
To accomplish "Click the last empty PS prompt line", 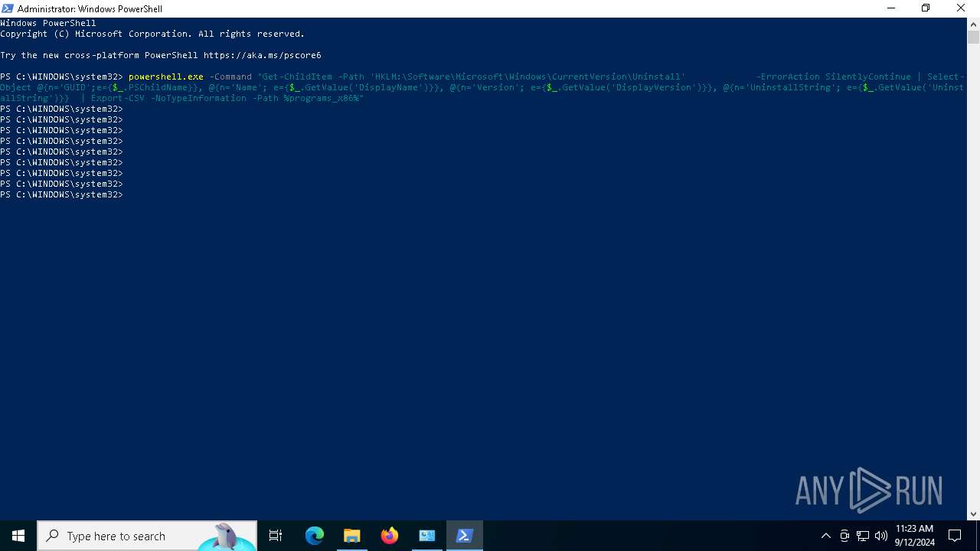I will (61, 194).
